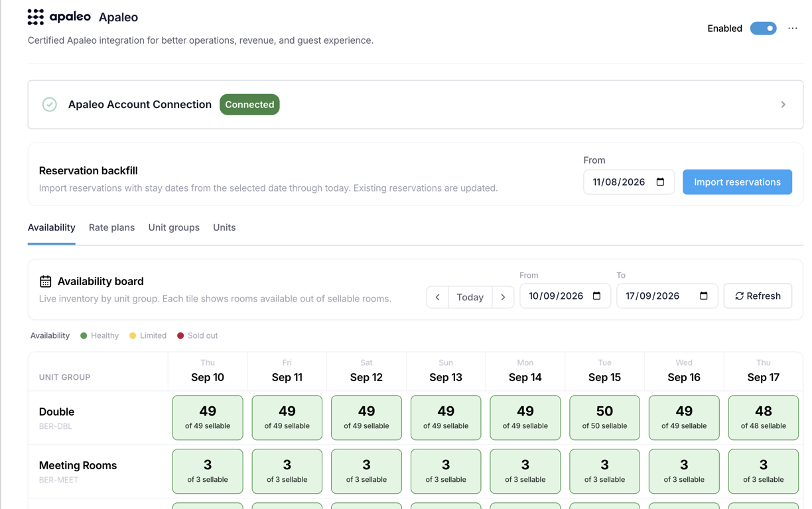Click the Reservation backfill heading
The height and width of the screenshot is (509, 812).
(88, 171)
